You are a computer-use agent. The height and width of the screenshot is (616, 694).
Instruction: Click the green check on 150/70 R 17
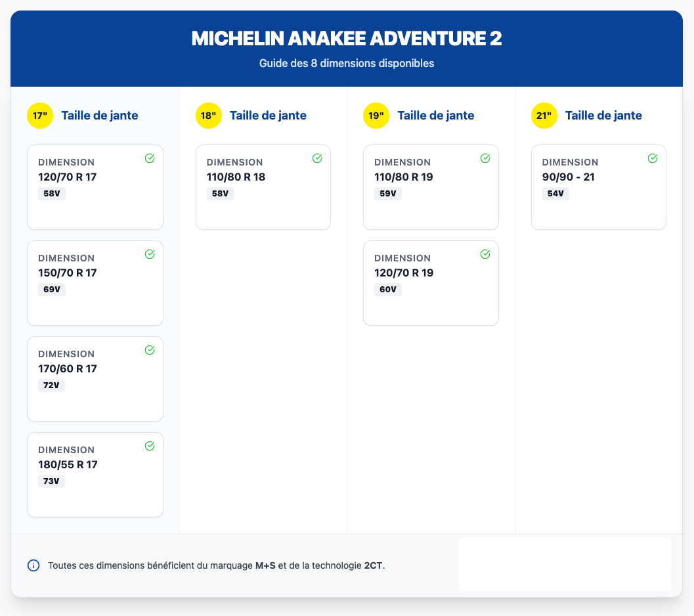pyautogui.click(x=150, y=254)
